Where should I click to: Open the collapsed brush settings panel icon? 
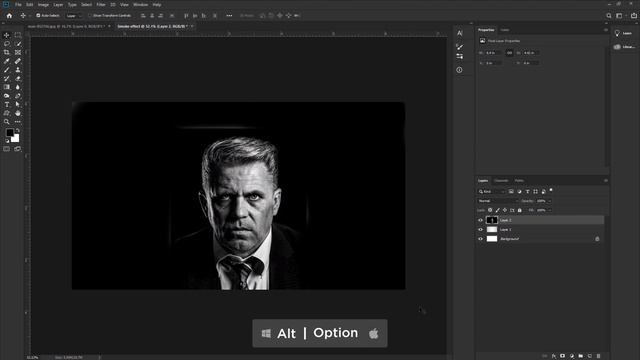(x=460, y=47)
